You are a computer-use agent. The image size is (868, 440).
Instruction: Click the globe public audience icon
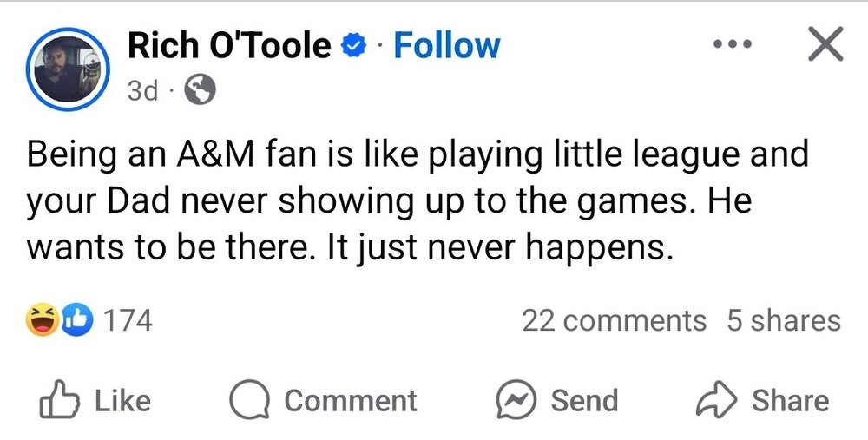pos(201,90)
